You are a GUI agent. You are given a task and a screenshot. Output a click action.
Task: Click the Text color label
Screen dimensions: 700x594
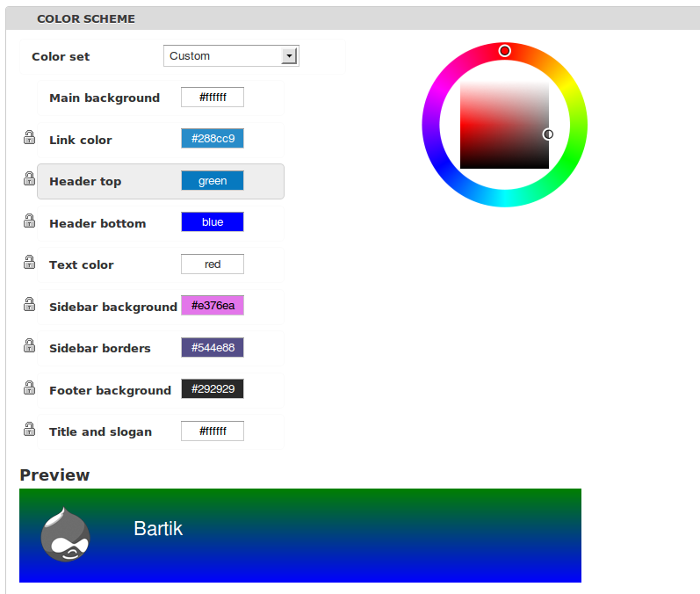pos(82,264)
